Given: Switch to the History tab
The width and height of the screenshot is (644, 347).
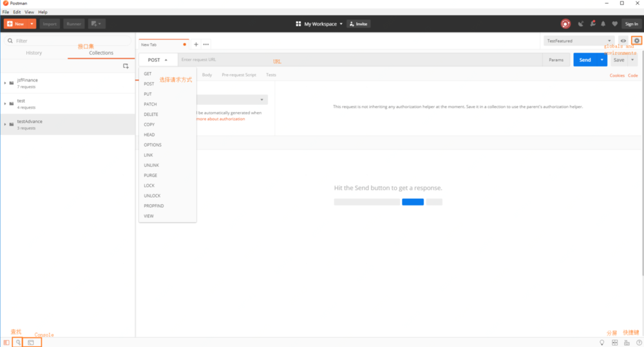Looking at the screenshot, I should (x=33, y=53).
